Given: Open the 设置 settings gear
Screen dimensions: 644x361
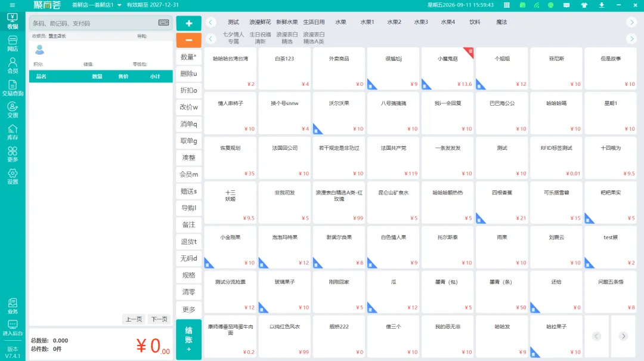Looking at the screenshot, I should pos(13,177).
